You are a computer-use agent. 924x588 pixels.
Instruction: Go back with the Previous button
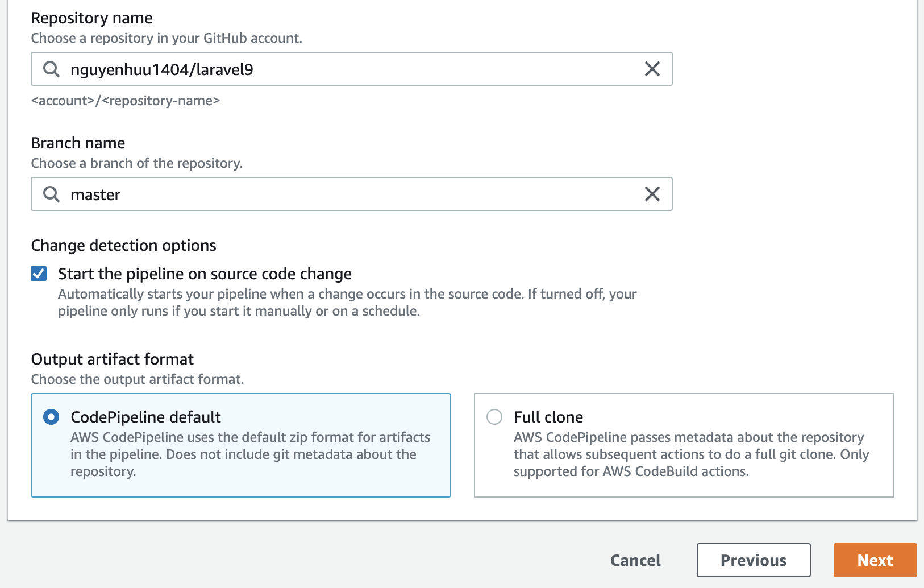coord(754,560)
